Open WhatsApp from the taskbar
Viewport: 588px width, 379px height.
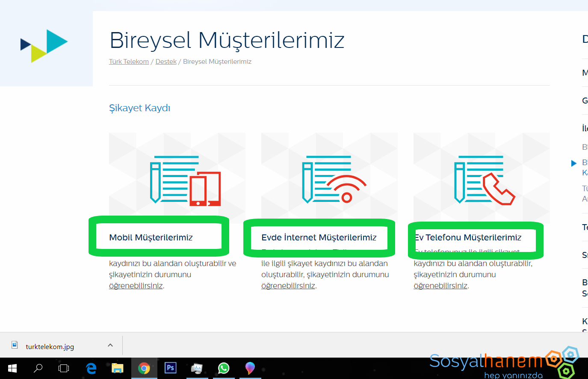pos(223,368)
